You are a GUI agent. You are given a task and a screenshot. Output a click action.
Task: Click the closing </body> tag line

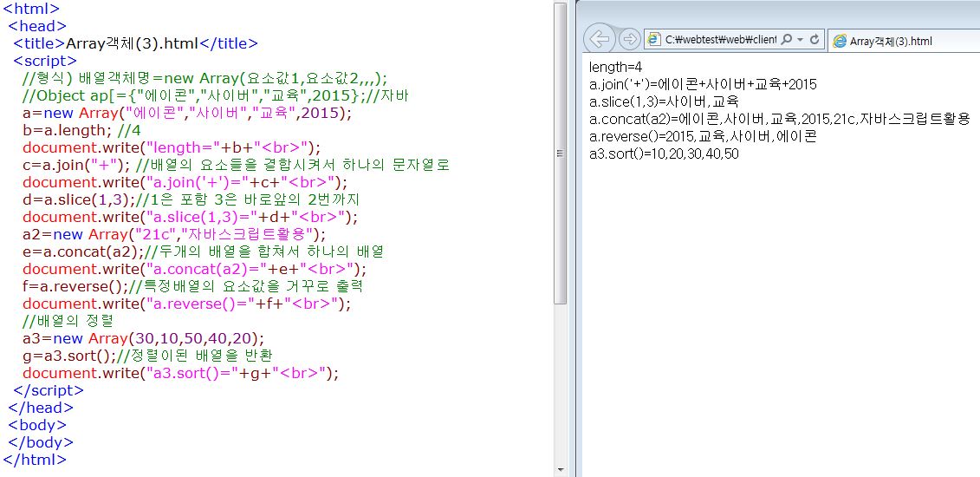pos(41,442)
